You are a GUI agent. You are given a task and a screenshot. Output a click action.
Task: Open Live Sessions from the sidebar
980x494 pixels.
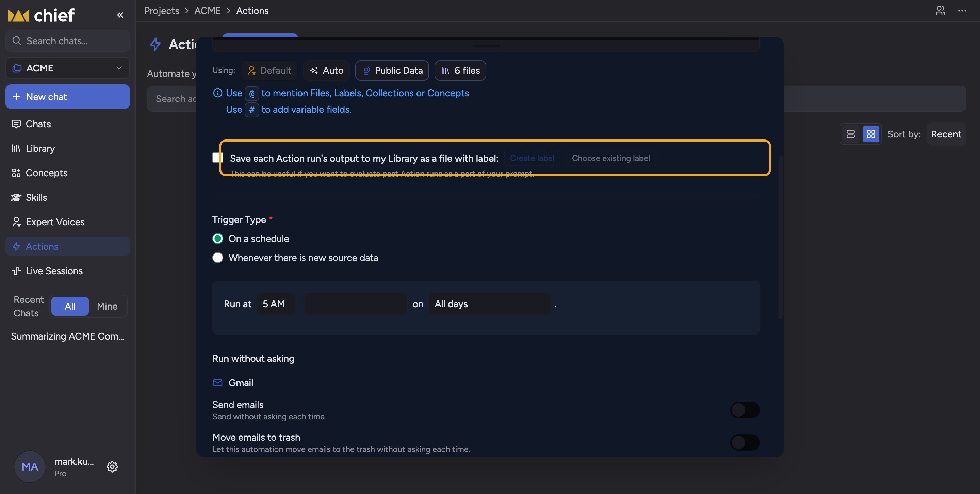pos(68,271)
